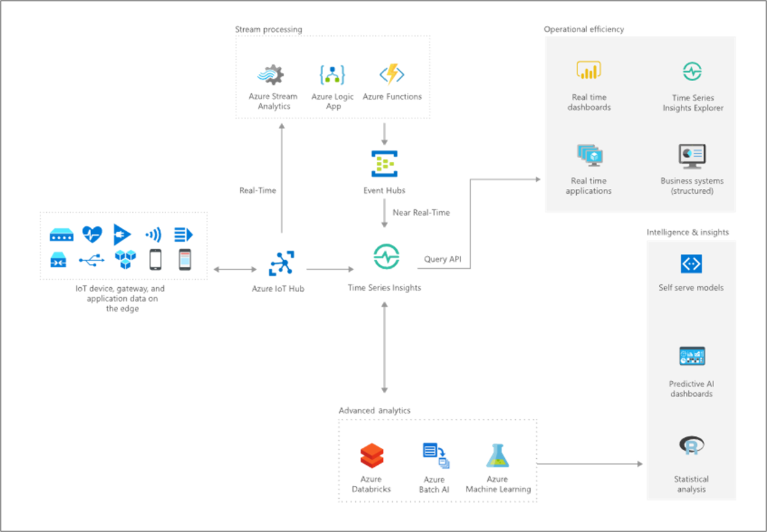Select the "Real time applications" text label
Screen dimensions: 767x532
(589, 186)
